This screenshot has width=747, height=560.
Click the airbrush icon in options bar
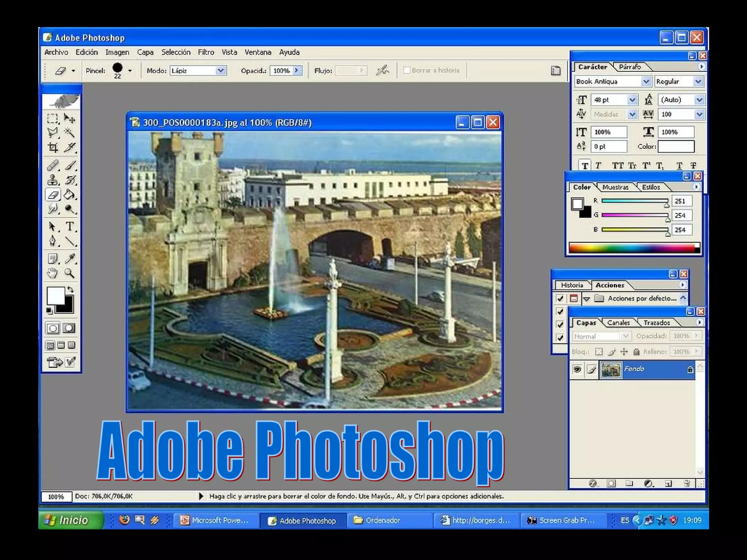pos(382,70)
